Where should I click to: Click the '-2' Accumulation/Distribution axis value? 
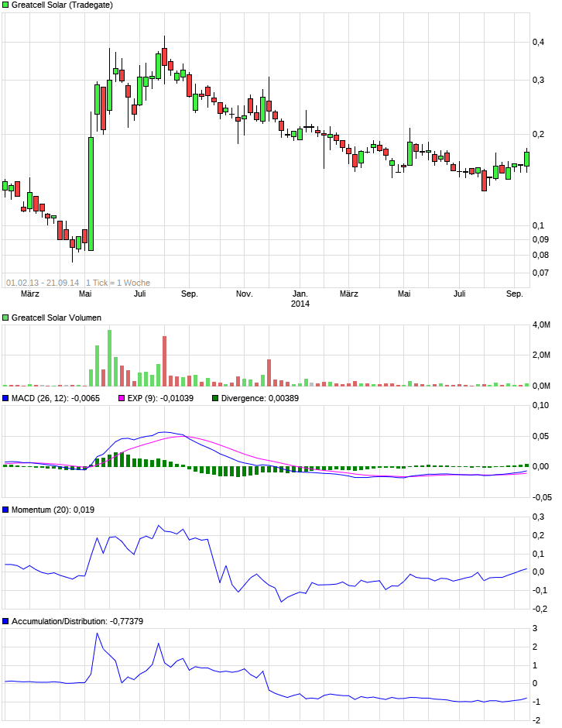(x=536, y=720)
